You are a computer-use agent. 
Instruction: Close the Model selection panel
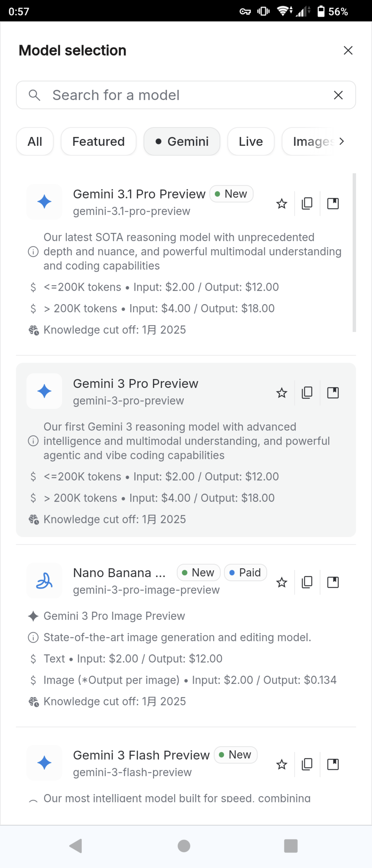[x=348, y=51]
